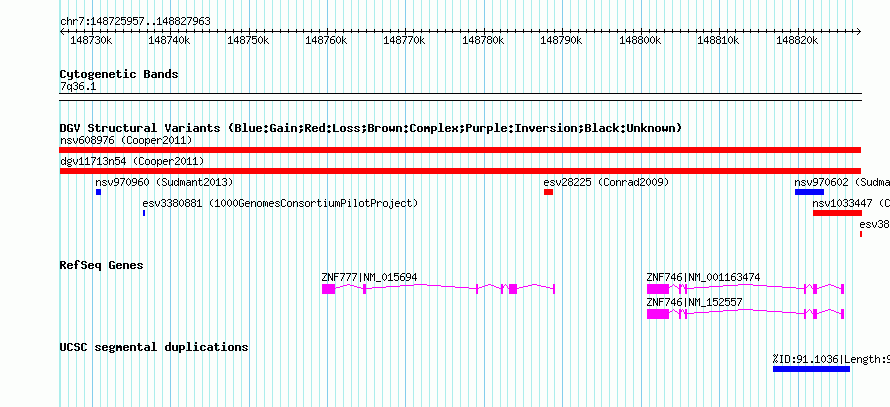Click the 148800k ruler tick label
Image resolution: width=890 pixels, height=407 pixels.
point(640,40)
